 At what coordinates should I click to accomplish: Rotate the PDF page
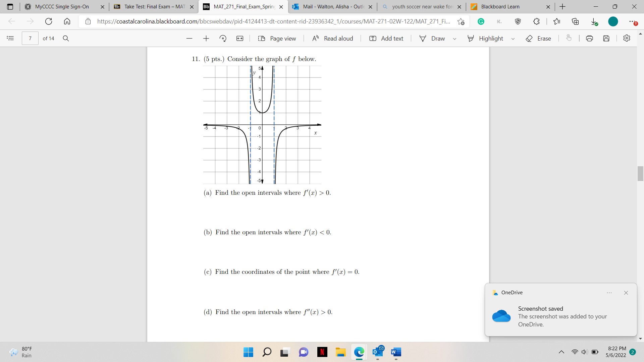coord(223,38)
